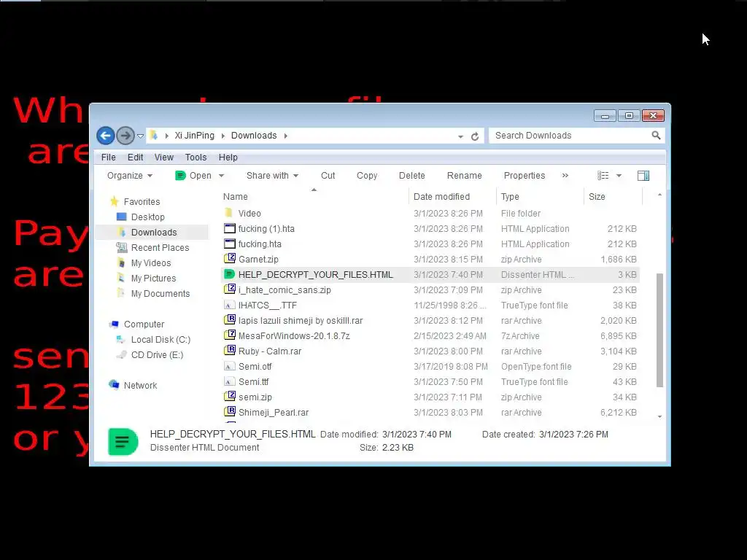Go back with the blue Back arrow

tap(106, 136)
